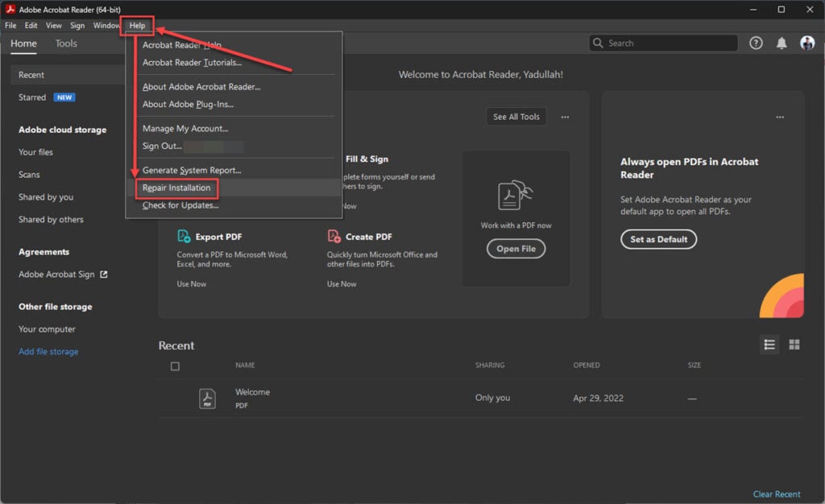Click the Add file storage link
The height and width of the screenshot is (504, 825).
click(48, 352)
